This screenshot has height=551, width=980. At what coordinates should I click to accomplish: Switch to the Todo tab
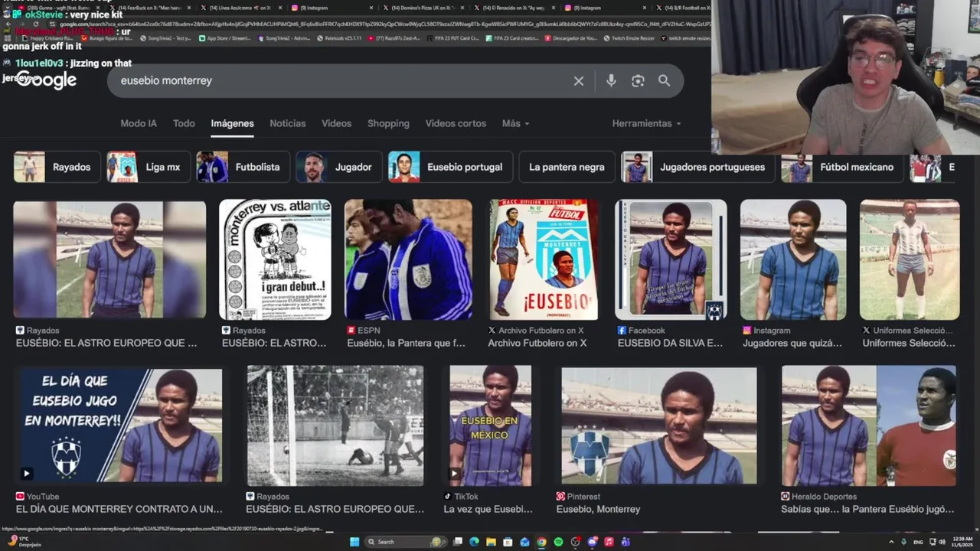click(x=184, y=123)
